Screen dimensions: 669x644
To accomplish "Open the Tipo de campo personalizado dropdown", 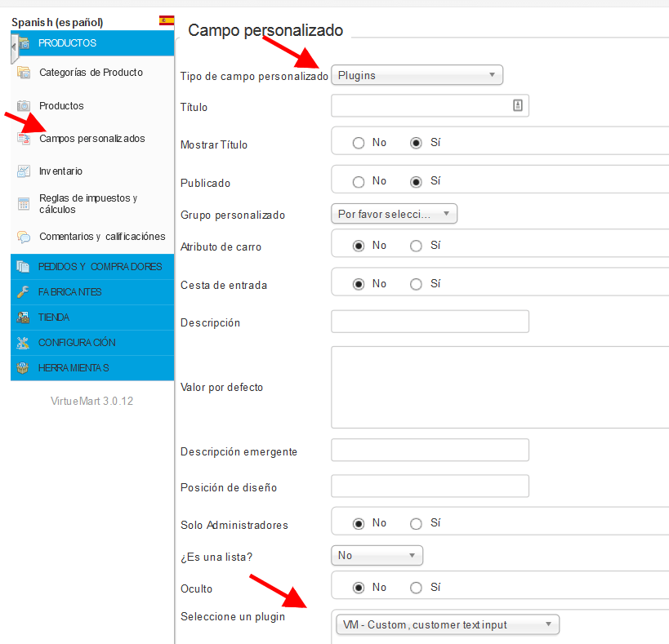I will (x=417, y=75).
